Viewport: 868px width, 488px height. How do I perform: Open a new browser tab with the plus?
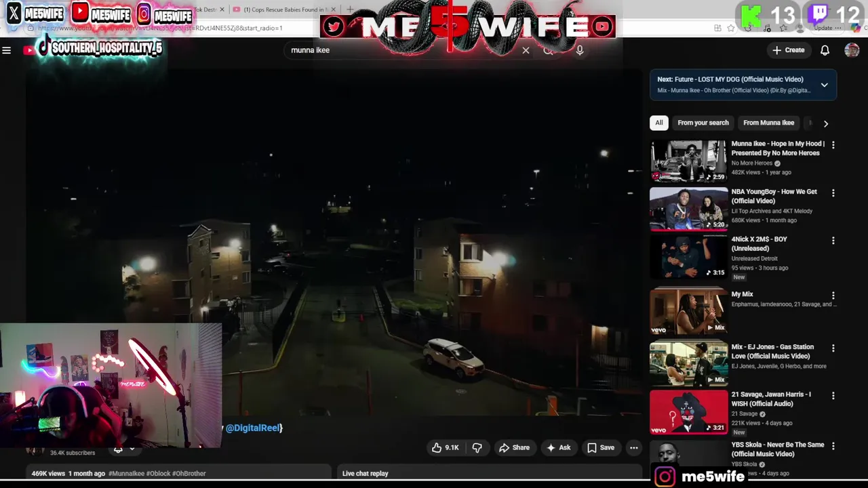coord(350,9)
